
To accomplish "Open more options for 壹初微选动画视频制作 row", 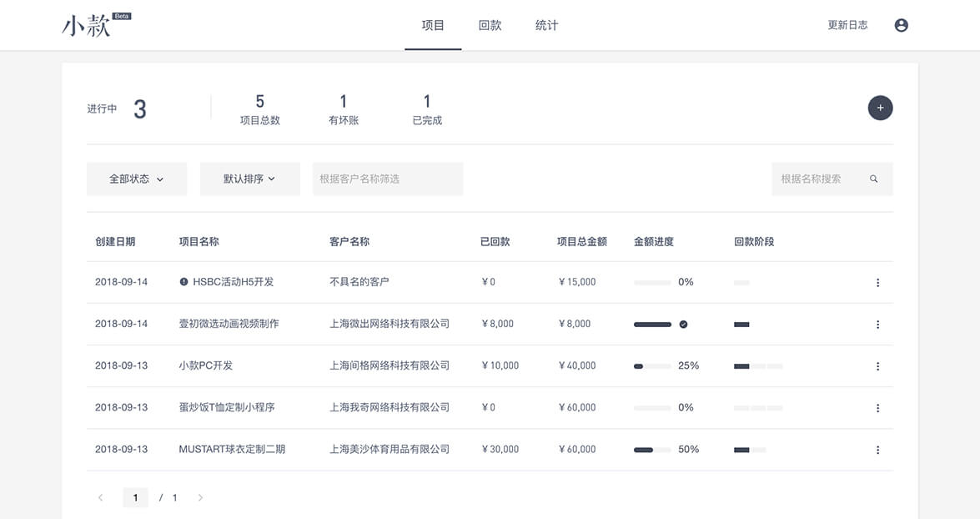I will point(877,325).
